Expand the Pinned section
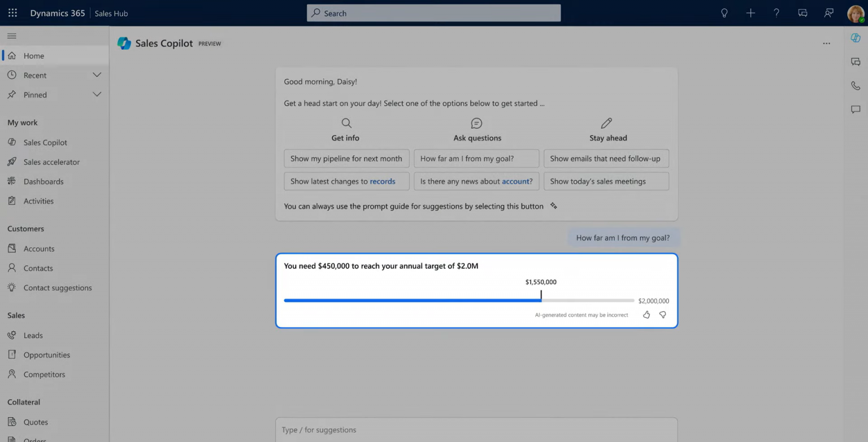This screenshot has width=868, height=442. (96, 95)
